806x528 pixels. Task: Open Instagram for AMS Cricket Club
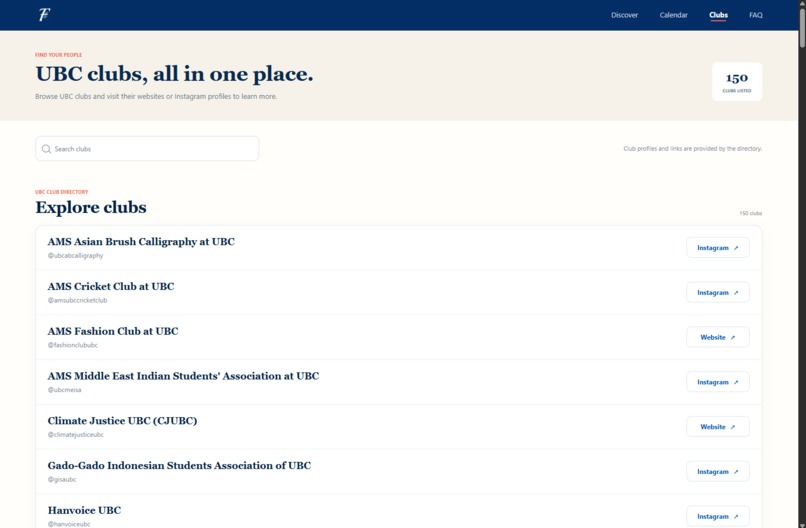(x=718, y=293)
